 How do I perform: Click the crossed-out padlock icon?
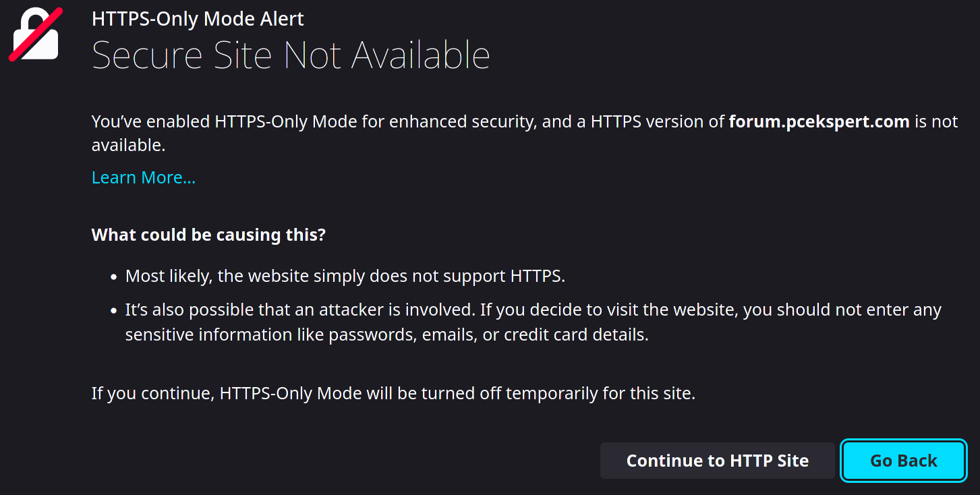point(36,35)
